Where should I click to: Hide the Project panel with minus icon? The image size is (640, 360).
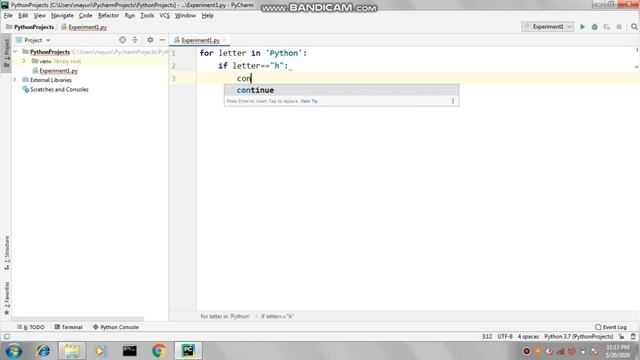162,40
